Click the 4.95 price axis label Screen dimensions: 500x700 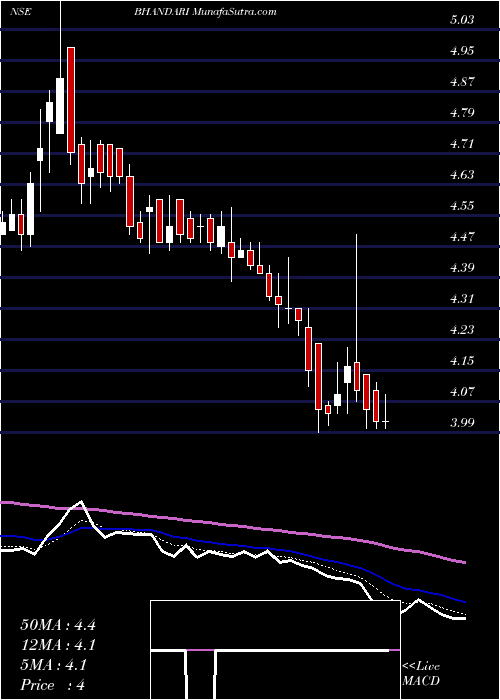[x=462, y=50]
